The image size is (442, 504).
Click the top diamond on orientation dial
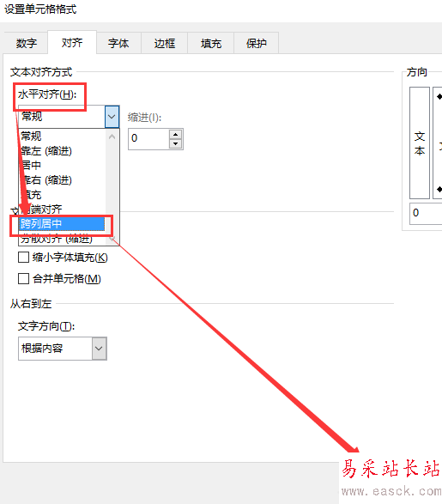[439, 96]
